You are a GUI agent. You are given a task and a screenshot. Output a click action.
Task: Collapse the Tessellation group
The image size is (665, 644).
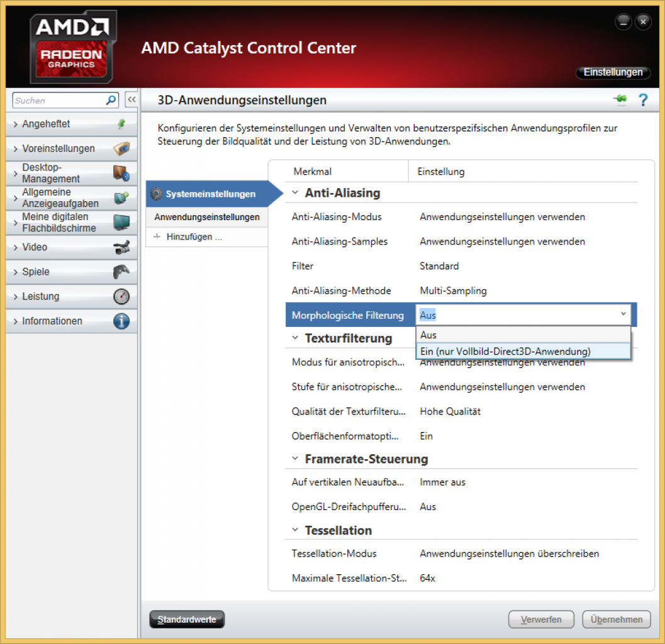[x=295, y=530]
